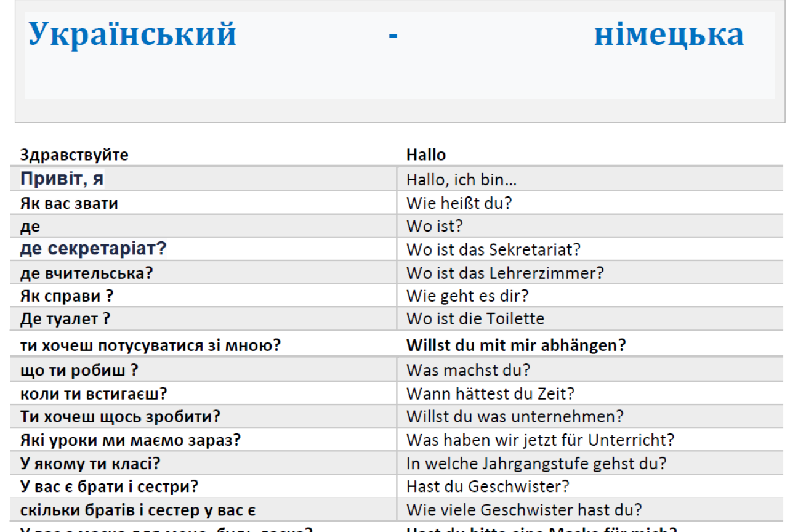Select the "що ти робиш ?" cell
Screen dimensions: 798x532
[79, 371]
